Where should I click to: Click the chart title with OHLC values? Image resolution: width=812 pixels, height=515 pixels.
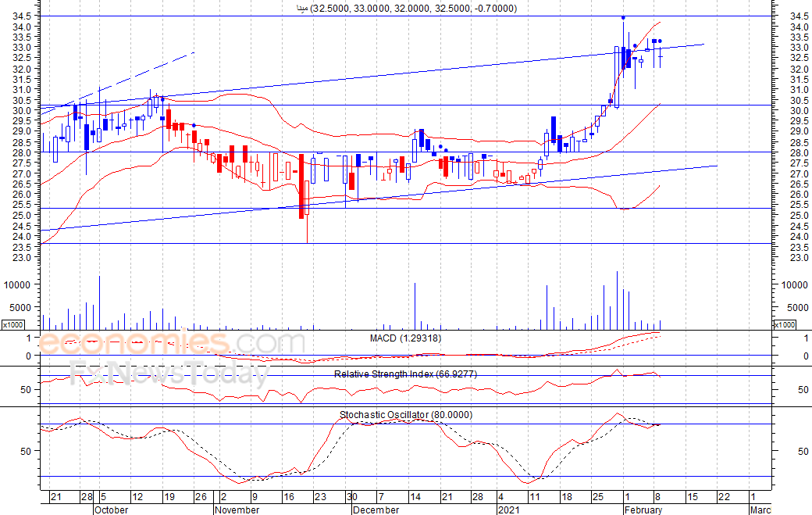(x=405, y=9)
